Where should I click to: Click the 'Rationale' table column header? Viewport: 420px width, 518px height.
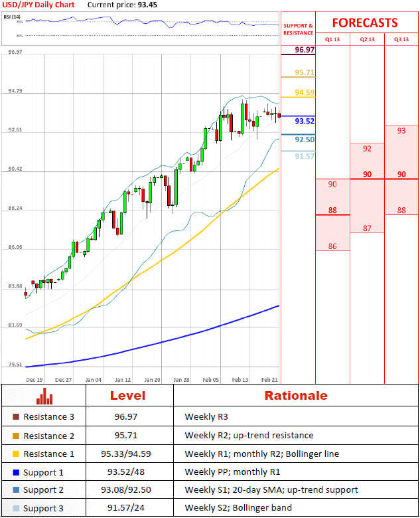(296, 395)
